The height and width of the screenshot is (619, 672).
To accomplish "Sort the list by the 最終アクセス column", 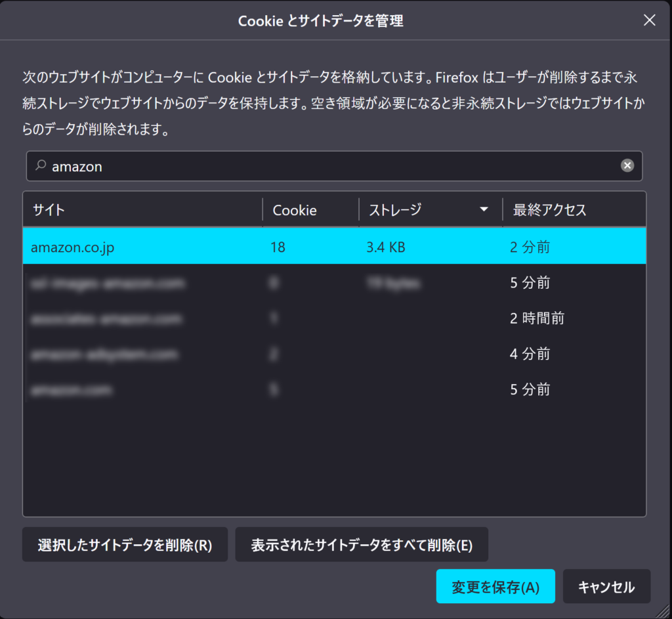I will point(574,209).
